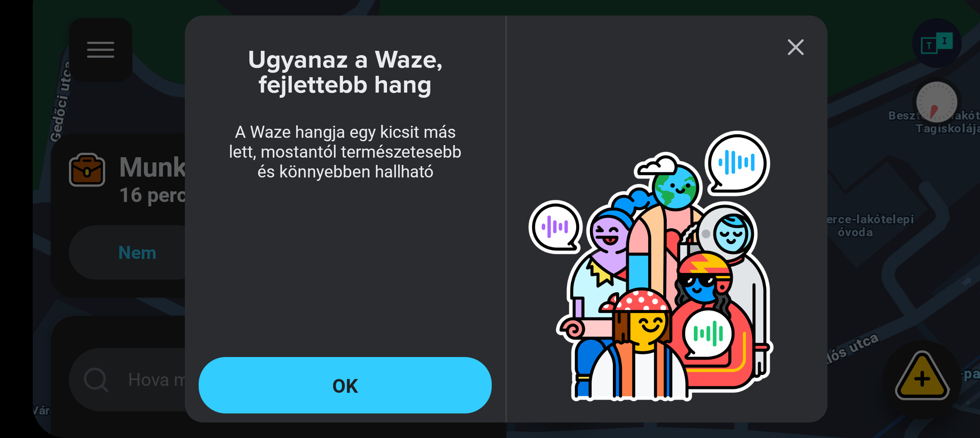Click the blue speech bubble waveform

pyautogui.click(x=737, y=164)
